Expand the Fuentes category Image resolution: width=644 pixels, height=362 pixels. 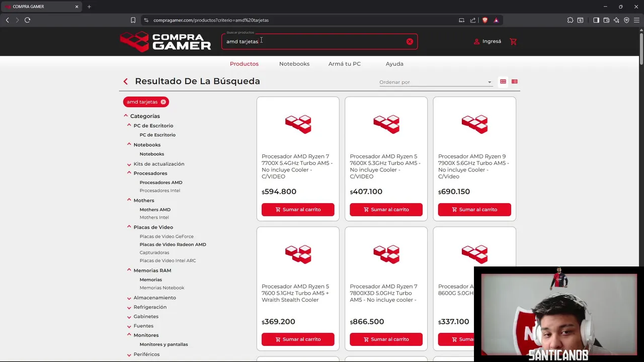[x=129, y=326]
